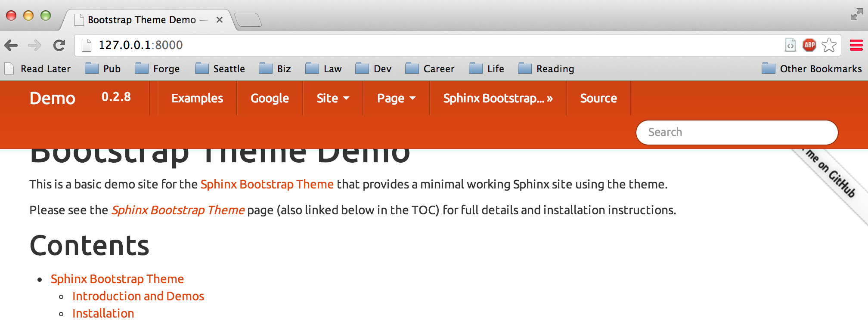Reload the page with refresh icon
Viewport: 868px width, 321px height.
pos(59,45)
